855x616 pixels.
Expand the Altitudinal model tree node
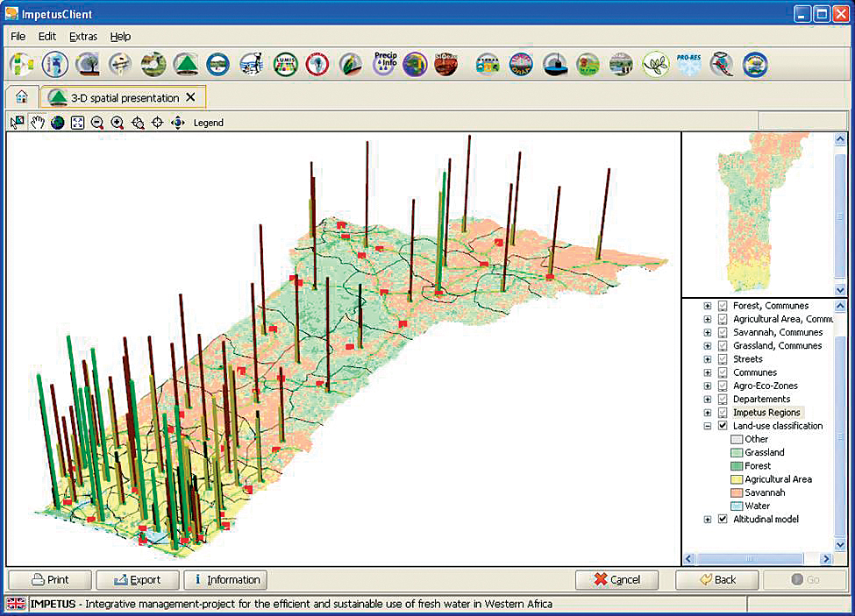coord(708,520)
